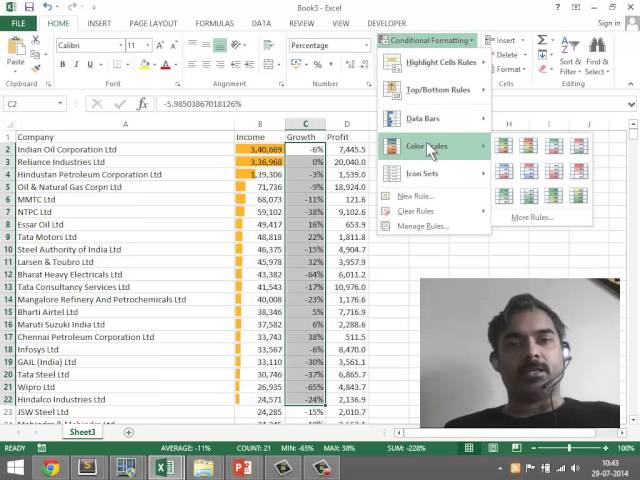Open the Name Box C2 dropdown

tap(60, 104)
